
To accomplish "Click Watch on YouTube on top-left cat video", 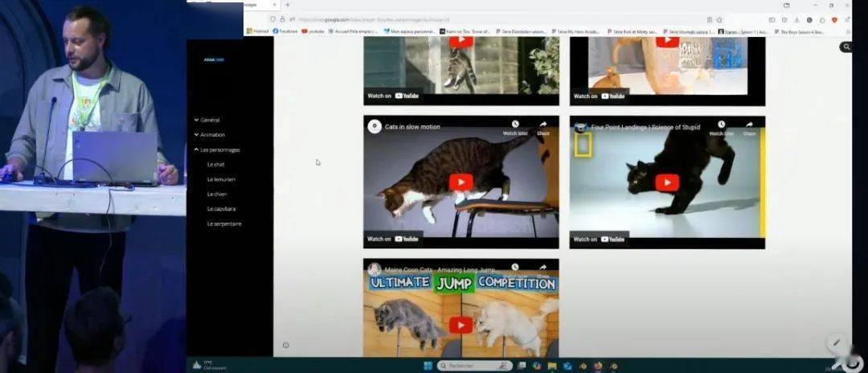I will 393,96.
